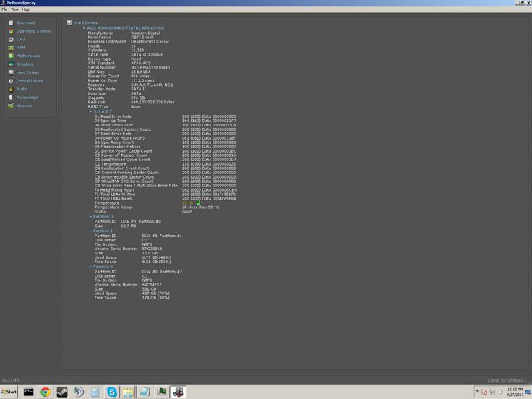Screen dimensions: 532x399
Task: Collapse the Partition 0 section
Action: click(x=90, y=216)
